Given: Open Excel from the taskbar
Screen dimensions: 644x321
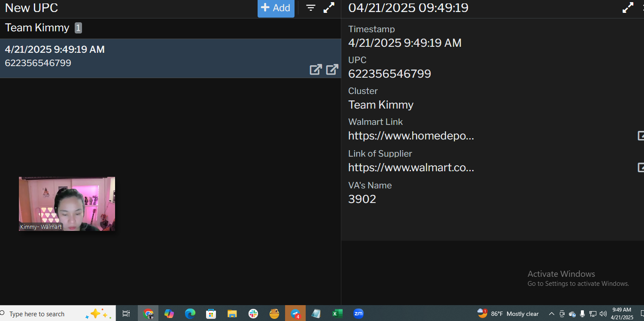Looking at the screenshot, I should [337, 314].
